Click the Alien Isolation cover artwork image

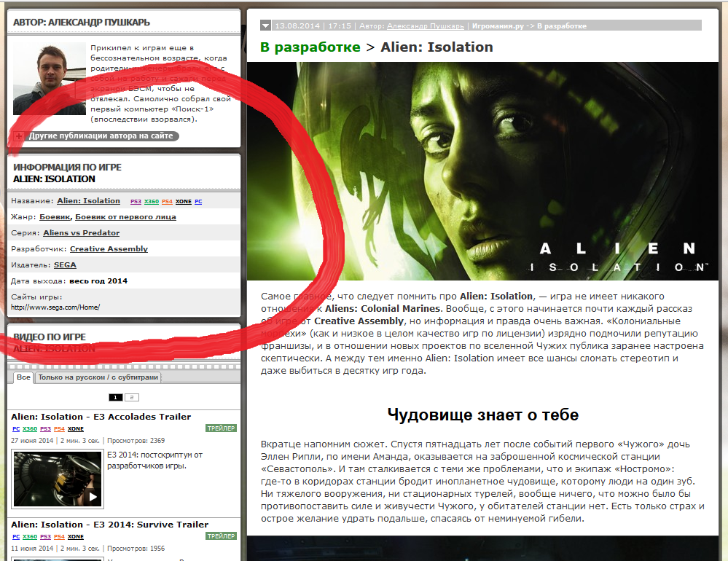(482, 171)
